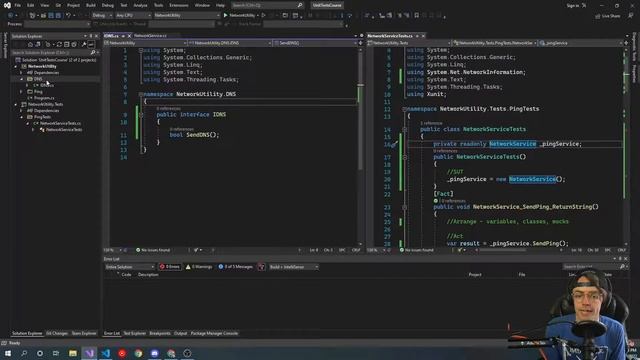Click Properties wrench icon in Solution Explorer
The image size is (640, 360).
tap(84, 44)
